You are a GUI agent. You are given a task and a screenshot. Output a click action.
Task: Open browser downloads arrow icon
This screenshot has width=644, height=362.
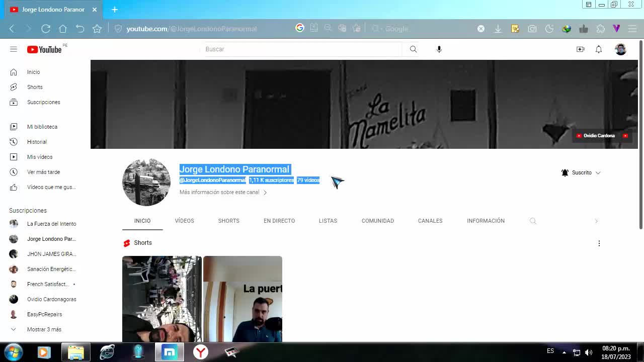tap(498, 29)
